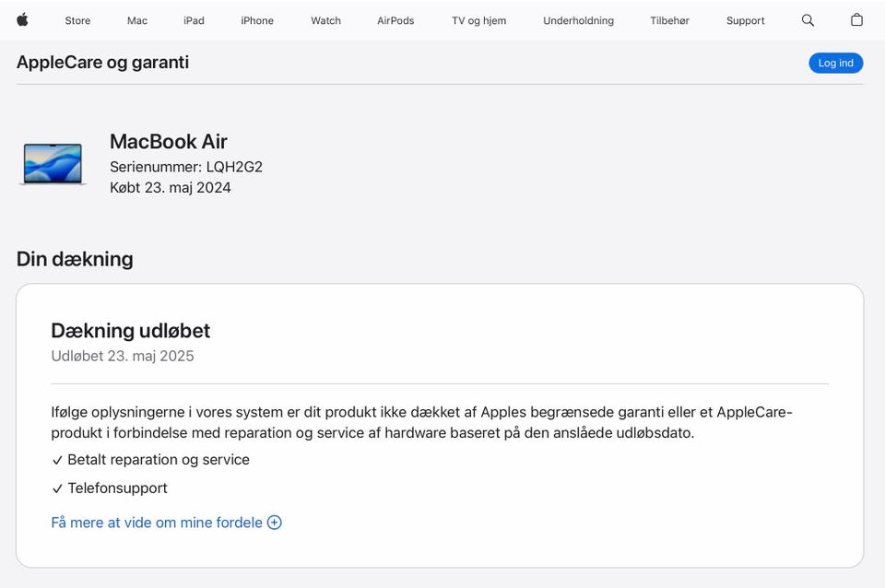Go to the iPhone navigation item
The width and height of the screenshot is (885, 588).
[x=257, y=20]
